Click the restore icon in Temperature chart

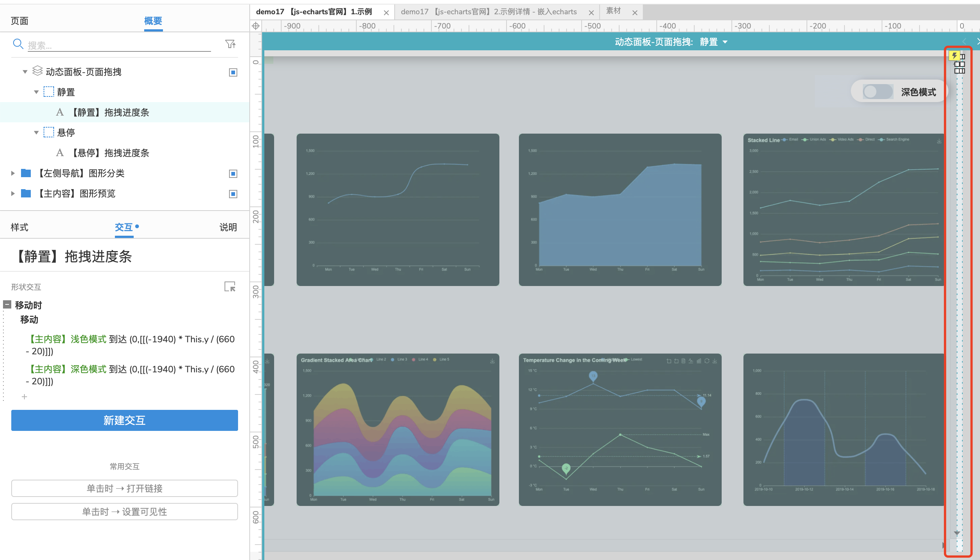click(x=707, y=361)
